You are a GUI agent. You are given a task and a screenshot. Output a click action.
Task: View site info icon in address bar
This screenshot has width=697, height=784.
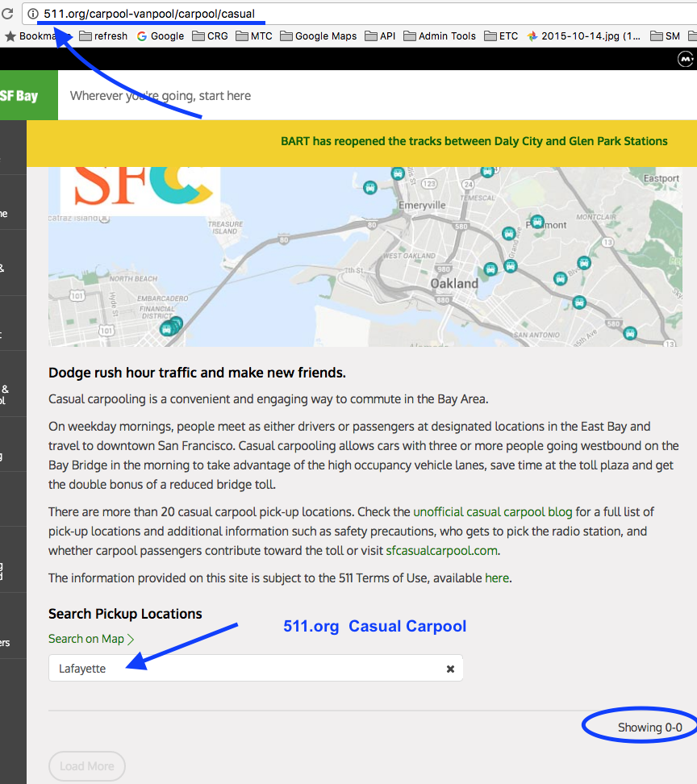coord(32,14)
